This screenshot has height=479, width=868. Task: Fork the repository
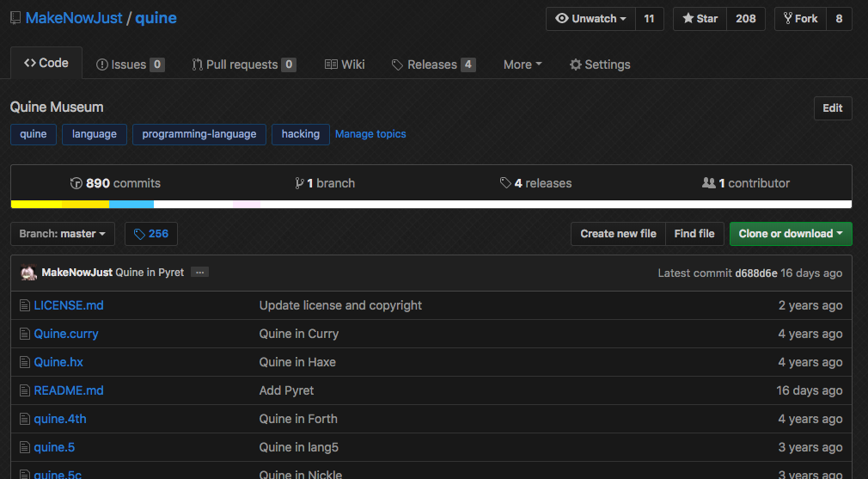pos(800,19)
